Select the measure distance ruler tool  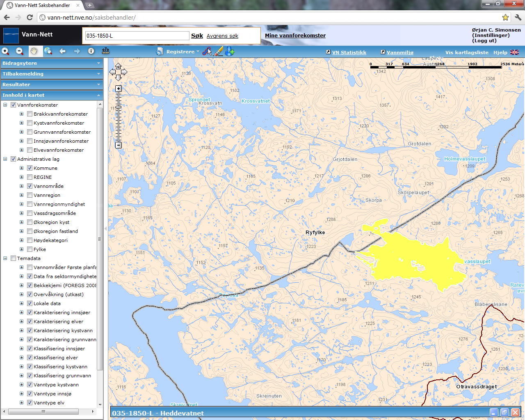click(x=105, y=51)
